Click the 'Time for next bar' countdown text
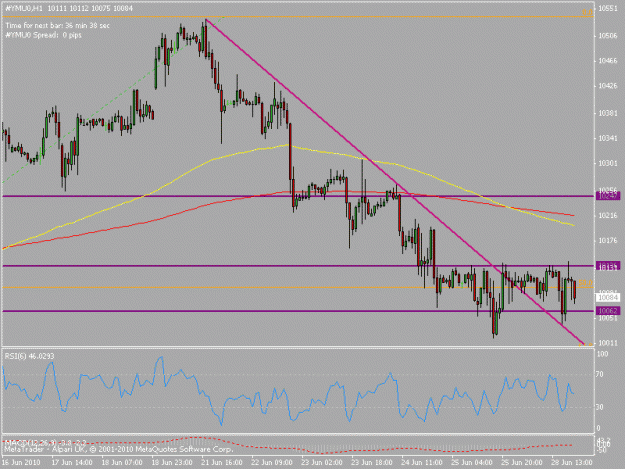The height and width of the screenshot is (469, 625). coord(57,26)
